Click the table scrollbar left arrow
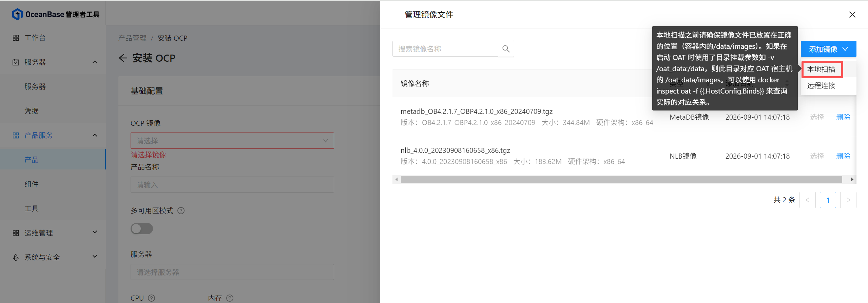This screenshot has width=868, height=303. (397, 179)
